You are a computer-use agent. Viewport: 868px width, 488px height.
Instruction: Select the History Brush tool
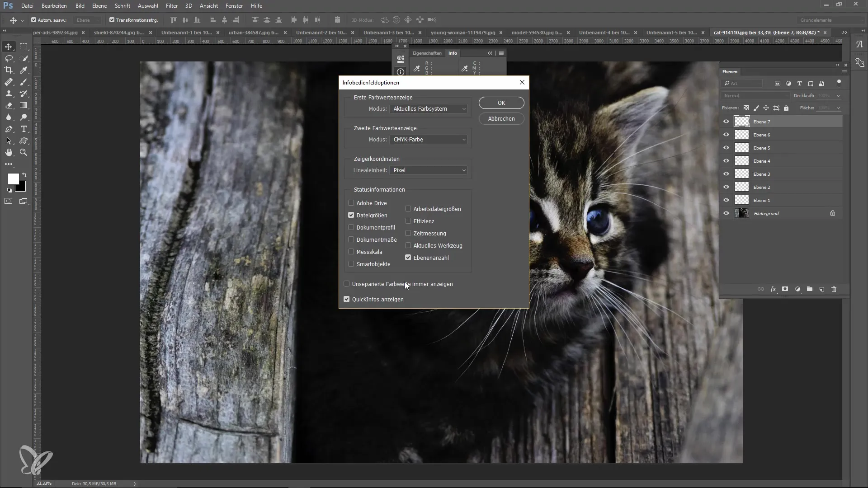coord(24,94)
